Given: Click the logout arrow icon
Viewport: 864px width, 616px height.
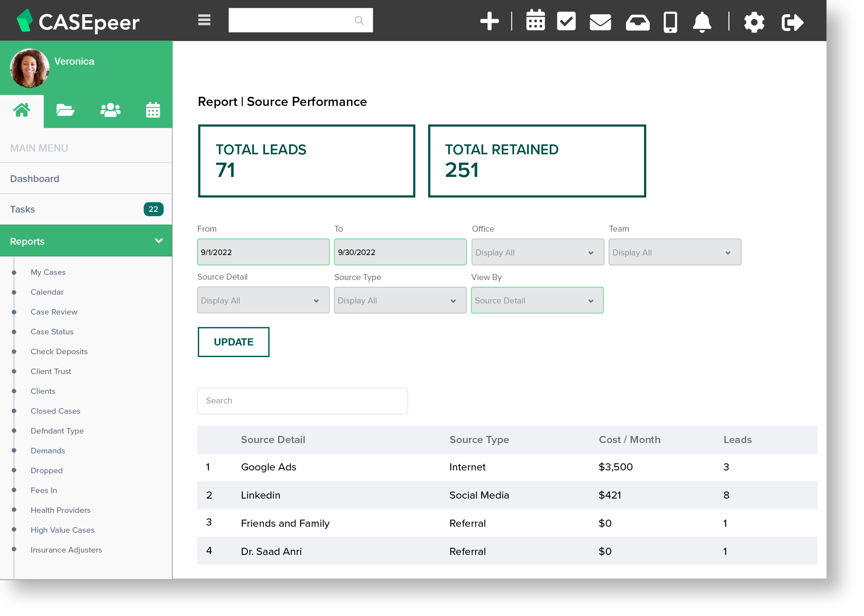Looking at the screenshot, I should coord(792,22).
